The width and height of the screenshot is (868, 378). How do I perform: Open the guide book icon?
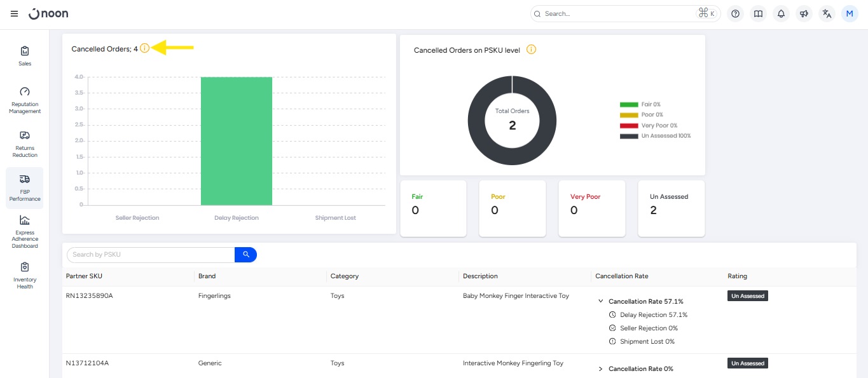pos(758,13)
